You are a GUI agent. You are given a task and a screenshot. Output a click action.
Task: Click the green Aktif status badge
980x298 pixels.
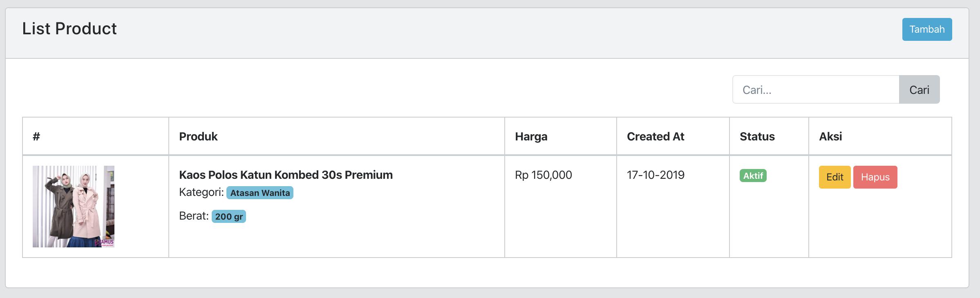(x=753, y=176)
